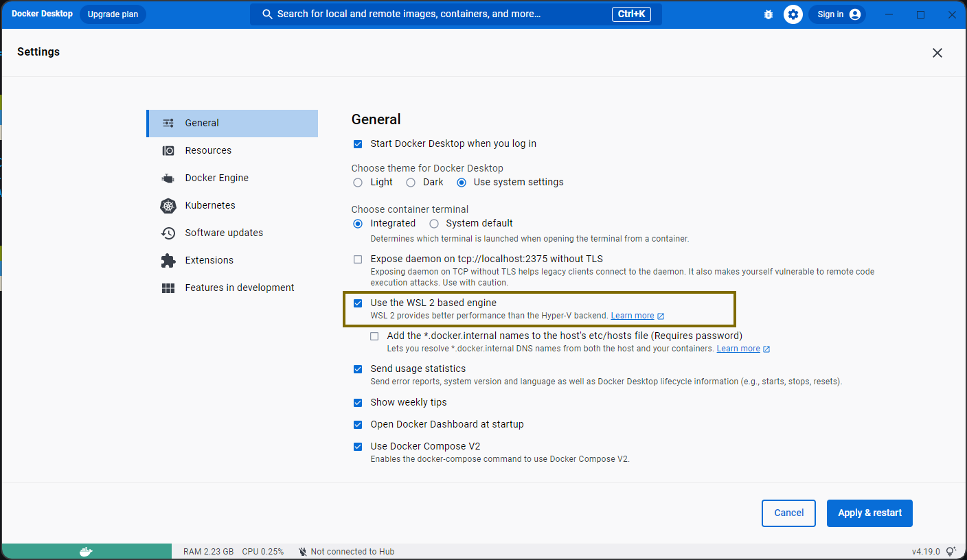The height and width of the screenshot is (560, 967).
Task: Click the Docker Engine whale icon
Action: [168, 178]
